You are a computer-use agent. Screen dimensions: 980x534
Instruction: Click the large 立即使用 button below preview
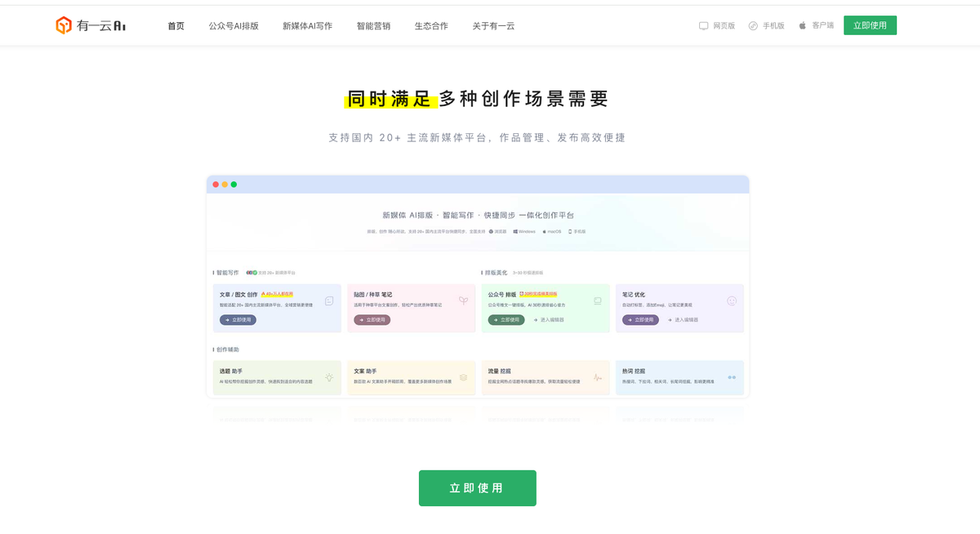478,488
